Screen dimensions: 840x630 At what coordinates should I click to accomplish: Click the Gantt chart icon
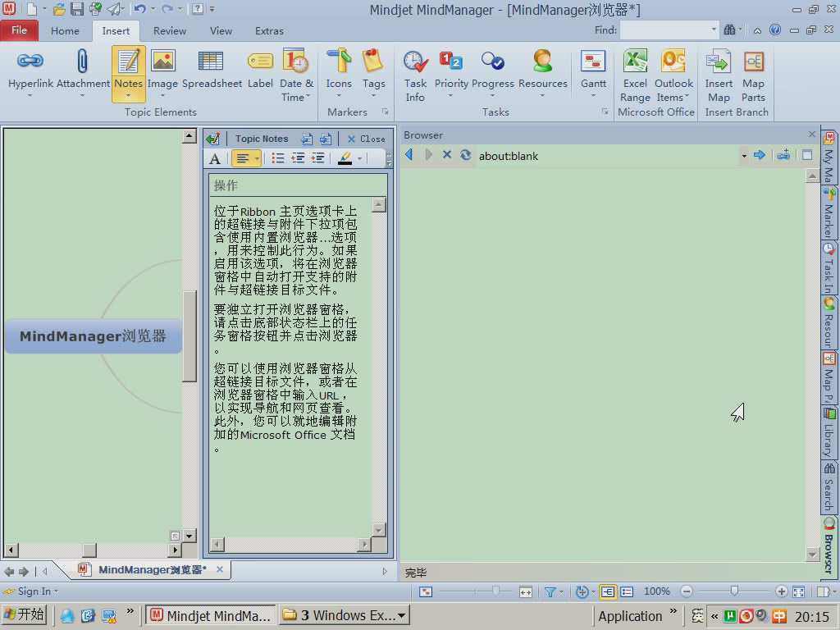593,61
